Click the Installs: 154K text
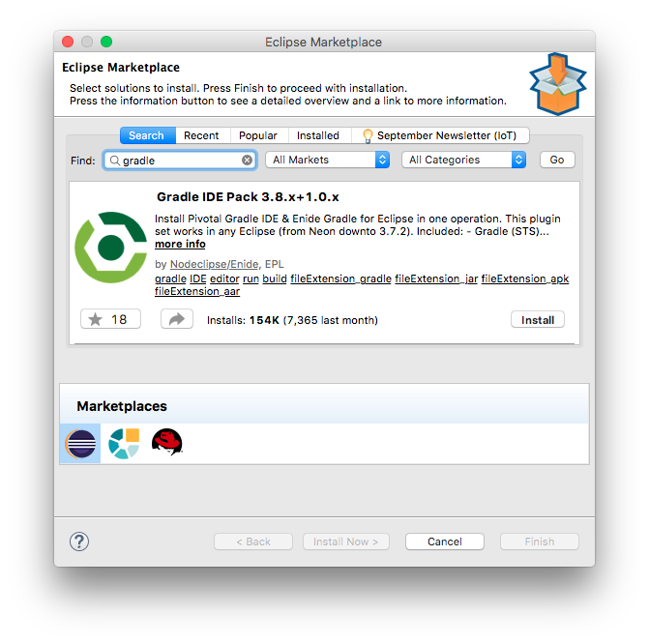The height and width of the screenshot is (644, 649). (x=243, y=320)
